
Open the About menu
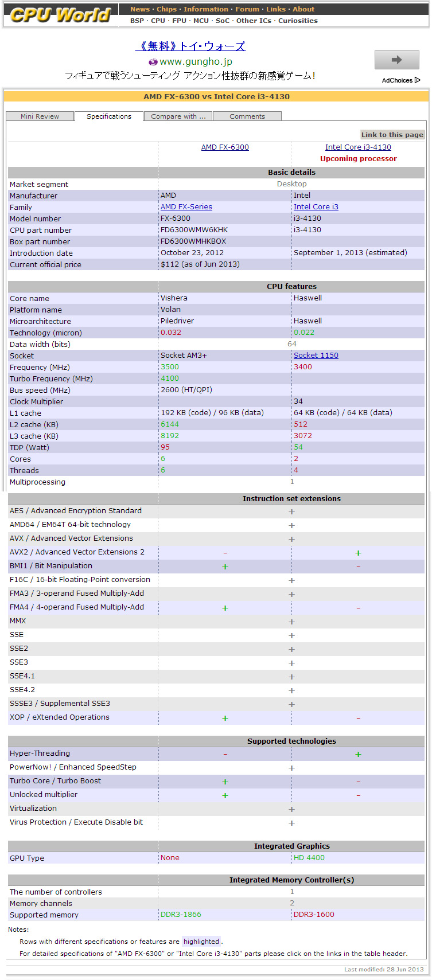[303, 9]
